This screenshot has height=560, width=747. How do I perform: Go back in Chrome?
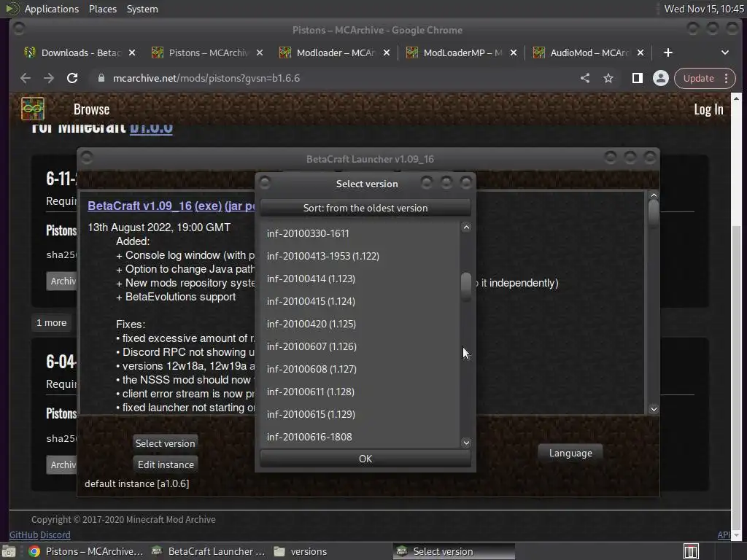pyautogui.click(x=26, y=78)
